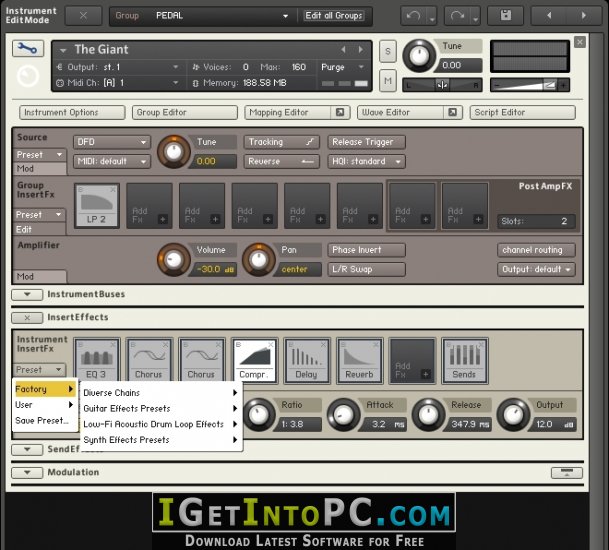
Task: Click the instrument pan slider
Action: pos(442,85)
